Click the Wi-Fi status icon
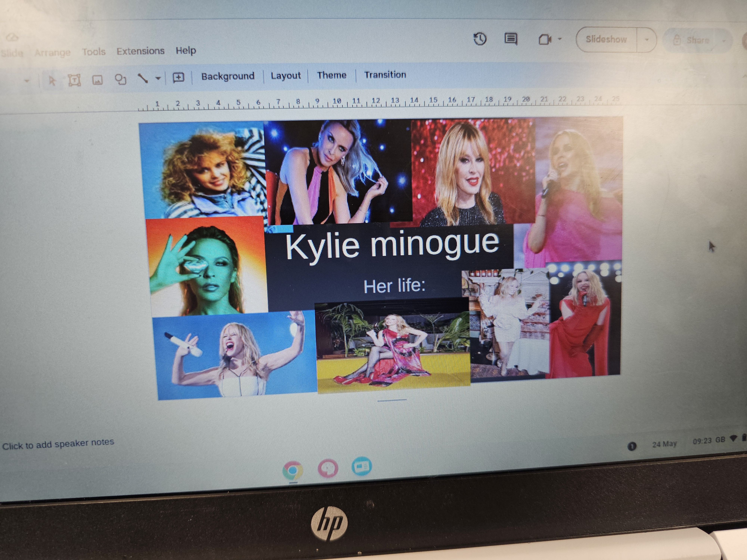The image size is (747, 560). [733, 438]
